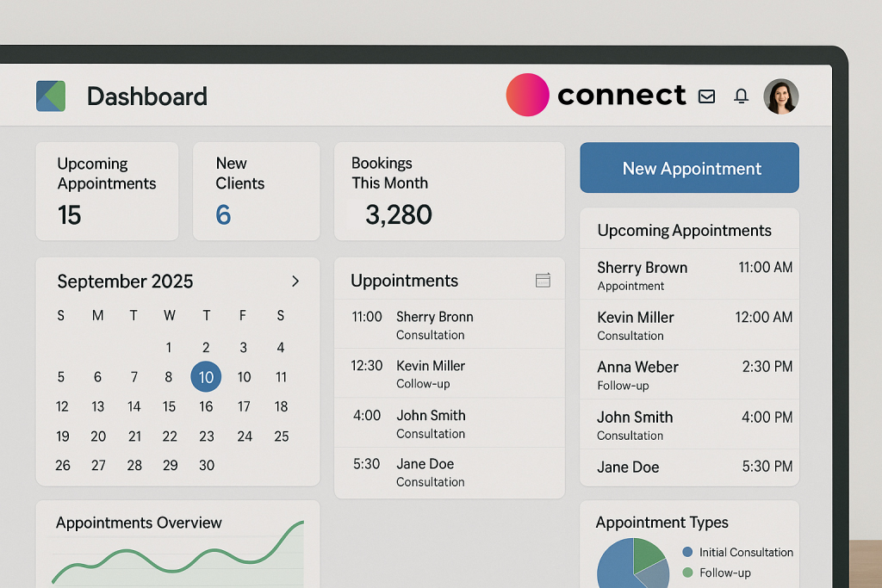
Task: Open John Smith 4:00 PM upcoming appointment
Action: [689, 425]
